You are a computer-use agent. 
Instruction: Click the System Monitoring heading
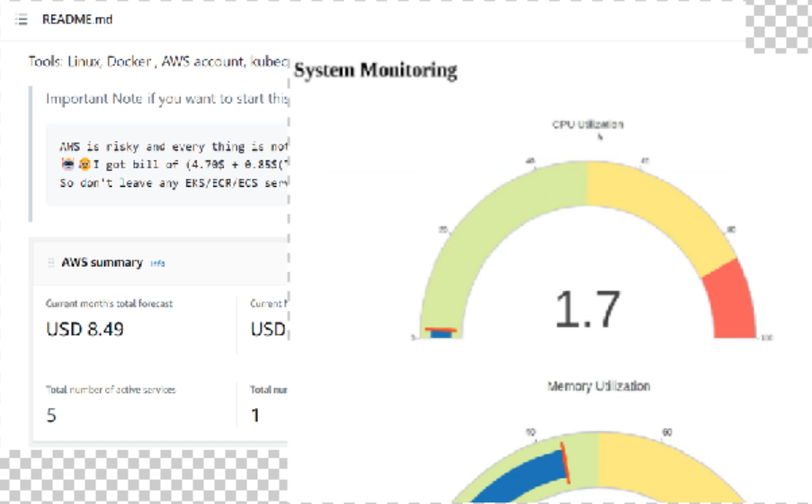[x=376, y=70]
